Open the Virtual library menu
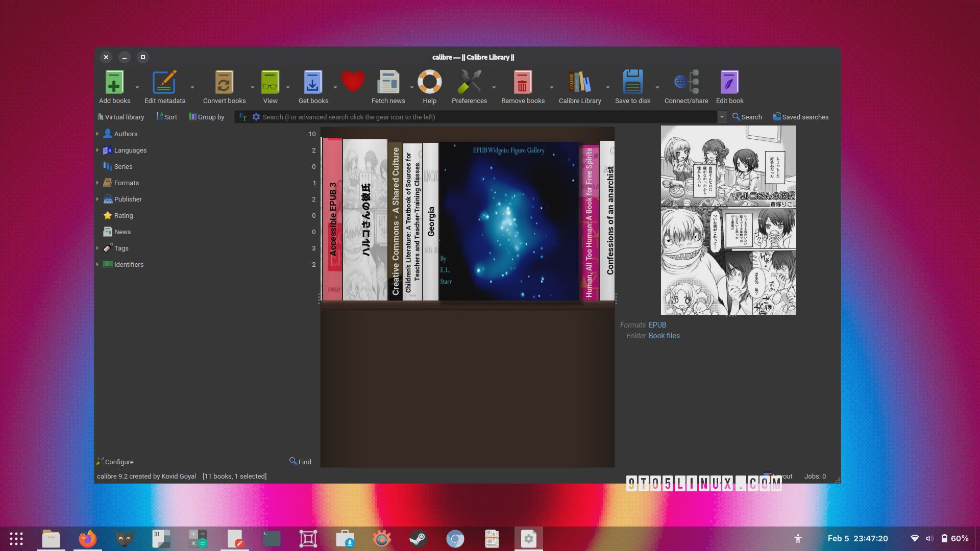Image resolution: width=980 pixels, height=551 pixels. [x=121, y=117]
